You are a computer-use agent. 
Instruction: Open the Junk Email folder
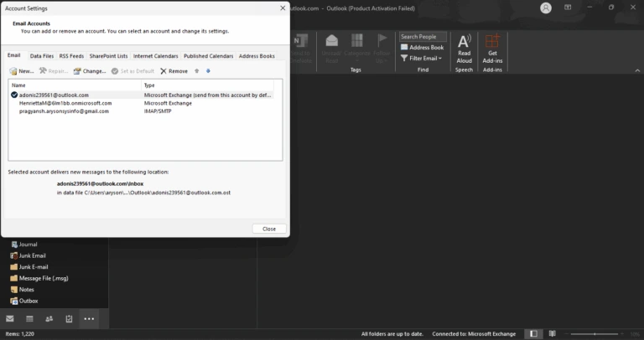coord(28,255)
